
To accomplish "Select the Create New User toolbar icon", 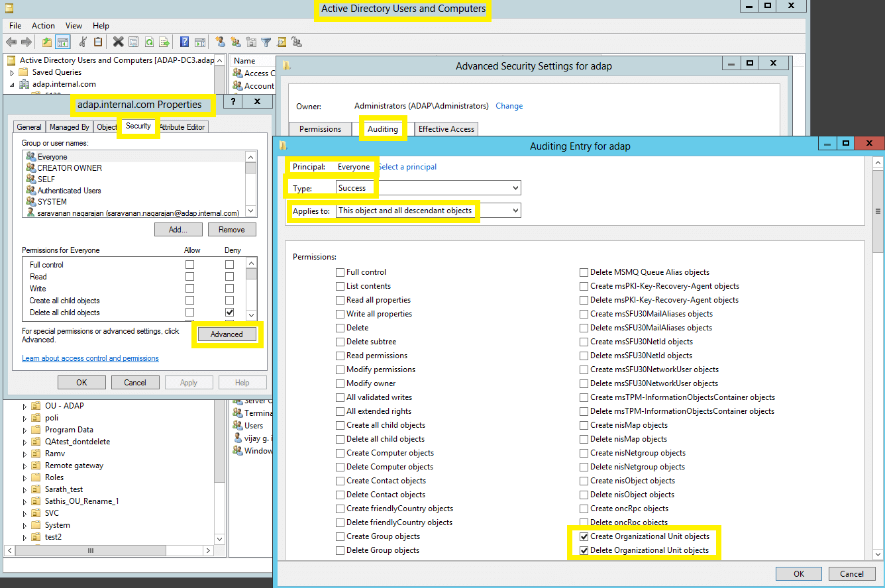I will click(221, 42).
